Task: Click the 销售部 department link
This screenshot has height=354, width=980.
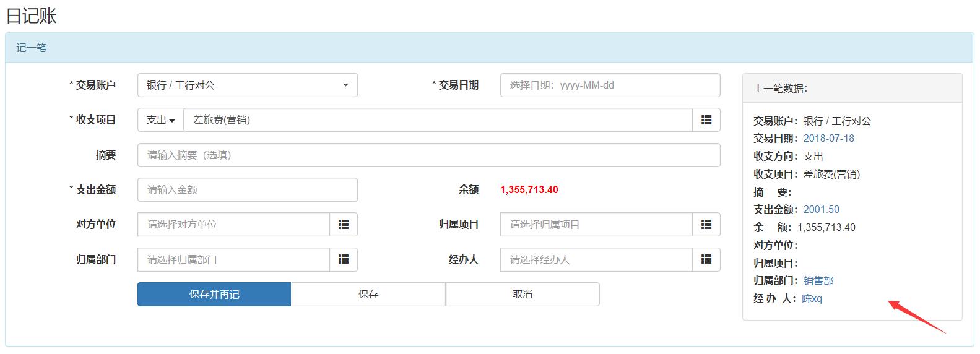Action: 818,281
